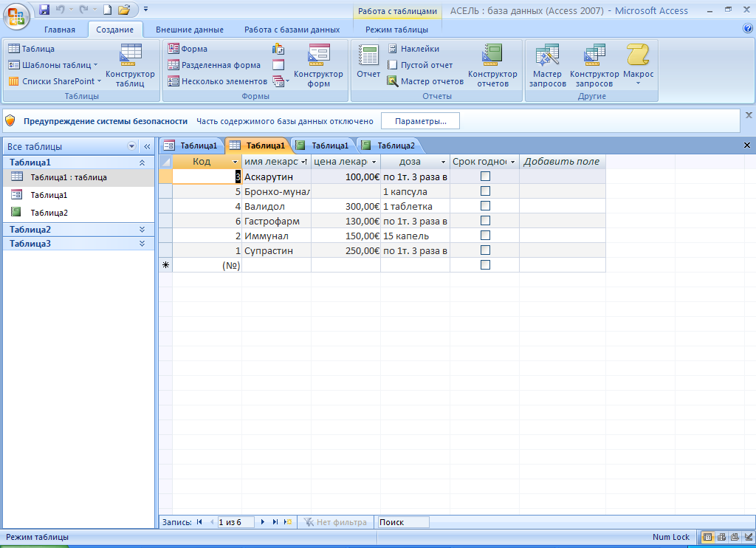Expand Все таблицы navigation dropdown
Viewport: 756px width, 548px height.
coord(131,146)
